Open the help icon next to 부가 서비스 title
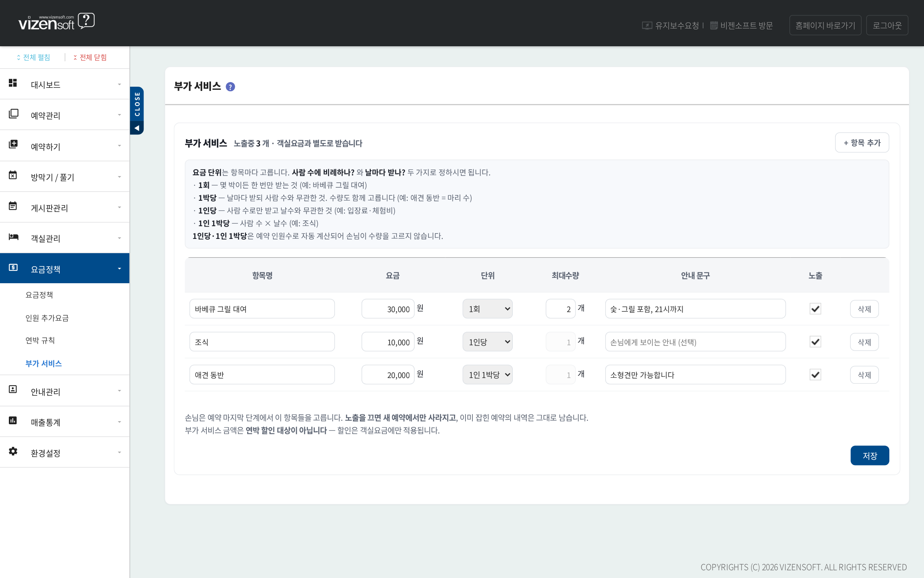Screen dimensions: 924x578 230,87
